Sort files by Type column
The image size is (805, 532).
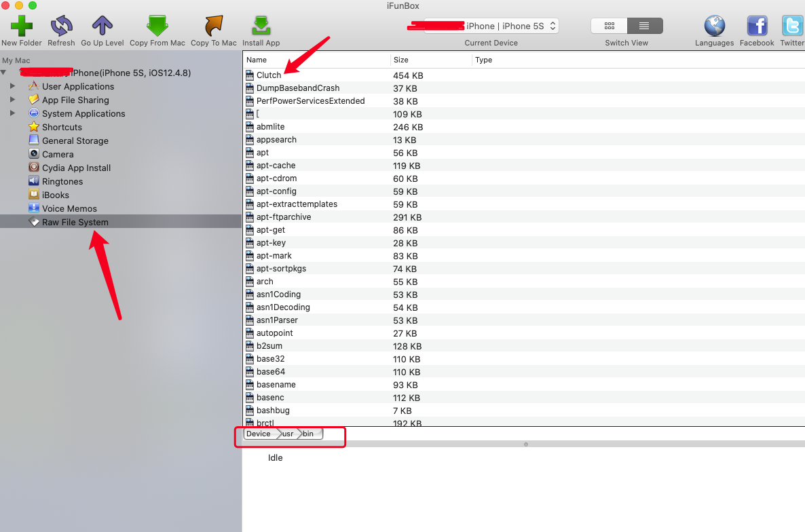point(639,60)
